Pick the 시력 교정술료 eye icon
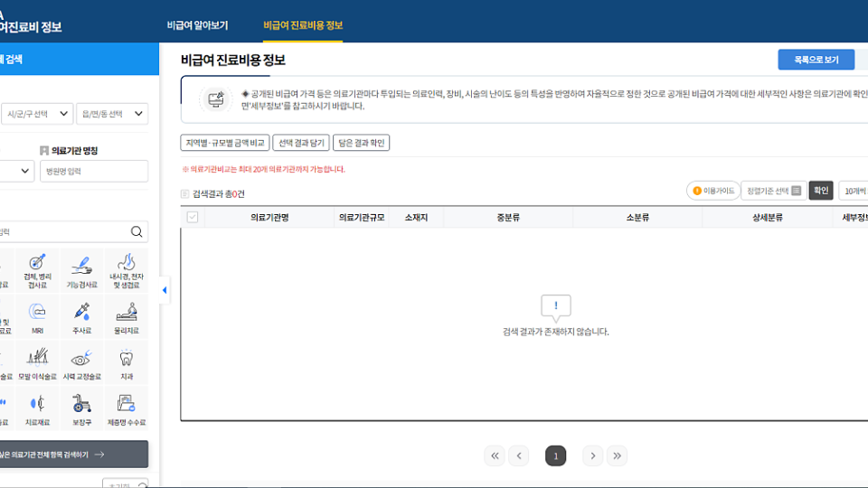The image size is (868, 488). click(x=82, y=362)
